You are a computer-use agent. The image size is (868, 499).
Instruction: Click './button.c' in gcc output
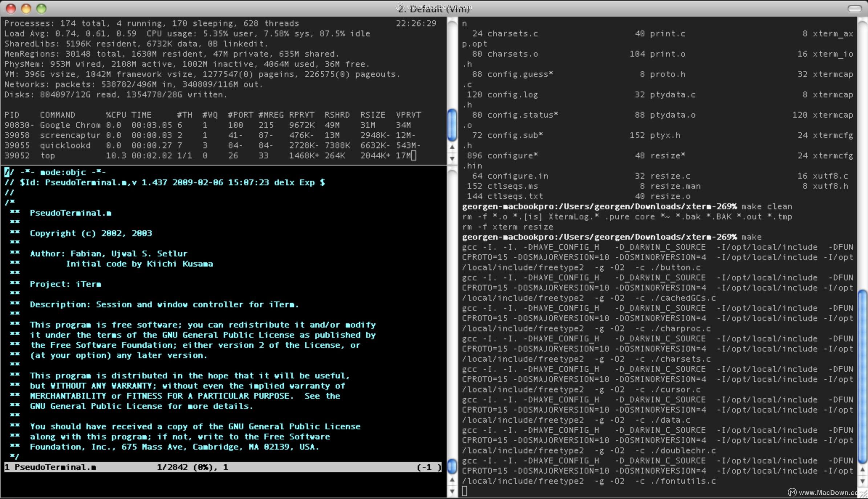click(675, 267)
